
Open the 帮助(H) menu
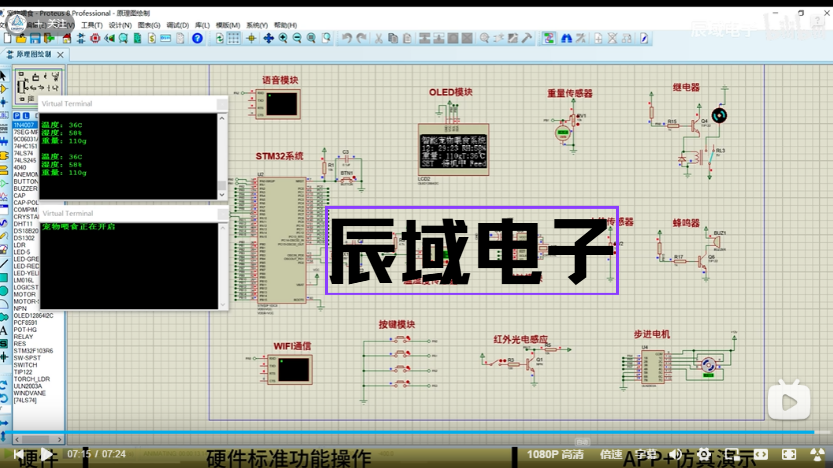coord(285,25)
